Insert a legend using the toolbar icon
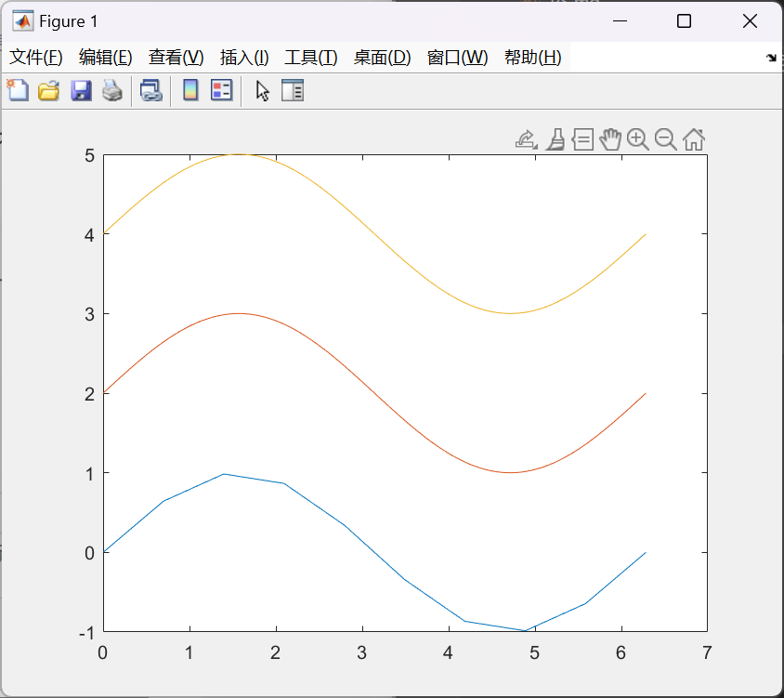Image resolution: width=784 pixels, height=698 pixels. point(221,90)
